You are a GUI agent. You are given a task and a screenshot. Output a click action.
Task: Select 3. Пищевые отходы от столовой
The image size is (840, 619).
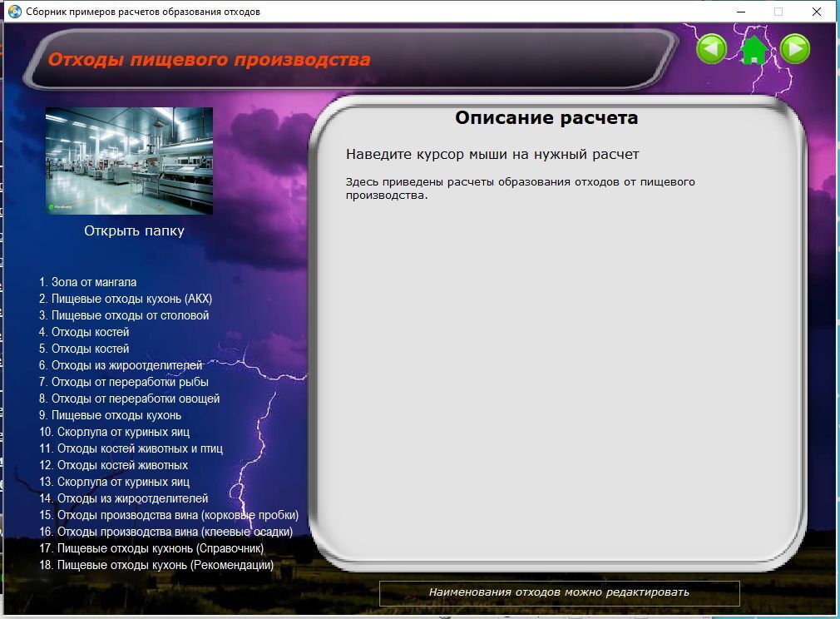pyautogui.click(x=124, y=315)
